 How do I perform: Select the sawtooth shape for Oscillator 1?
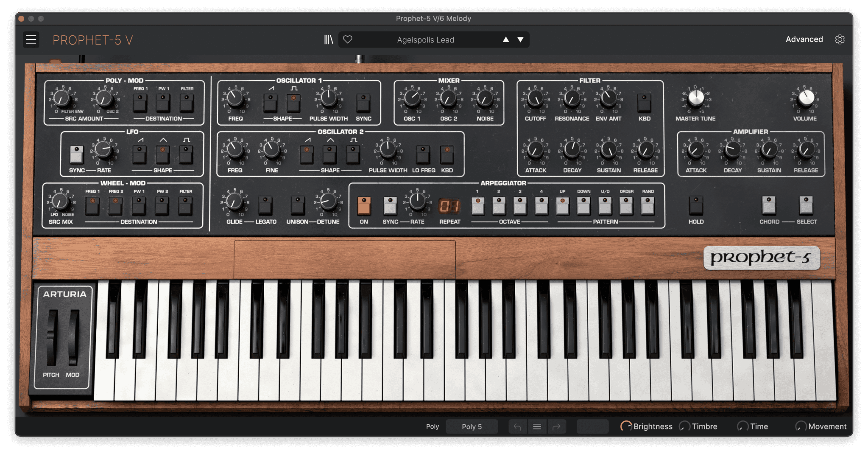click(x=271, y=103)
